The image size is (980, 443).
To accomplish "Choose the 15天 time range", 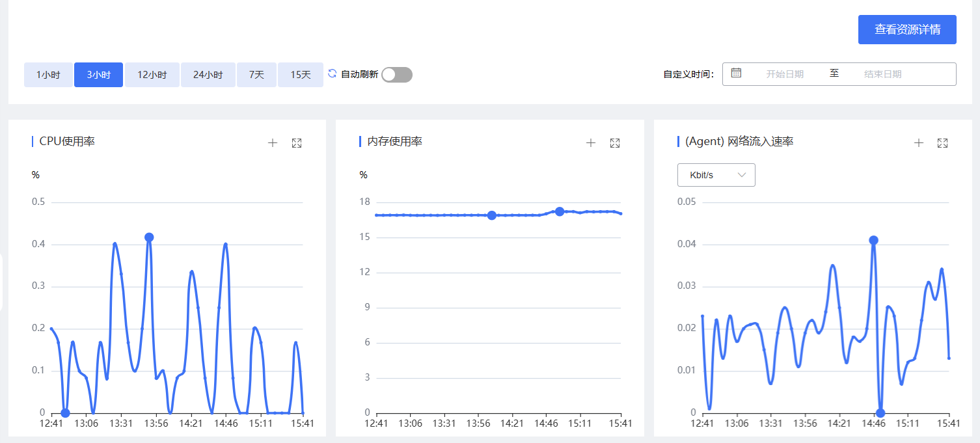I will point(300,75).
